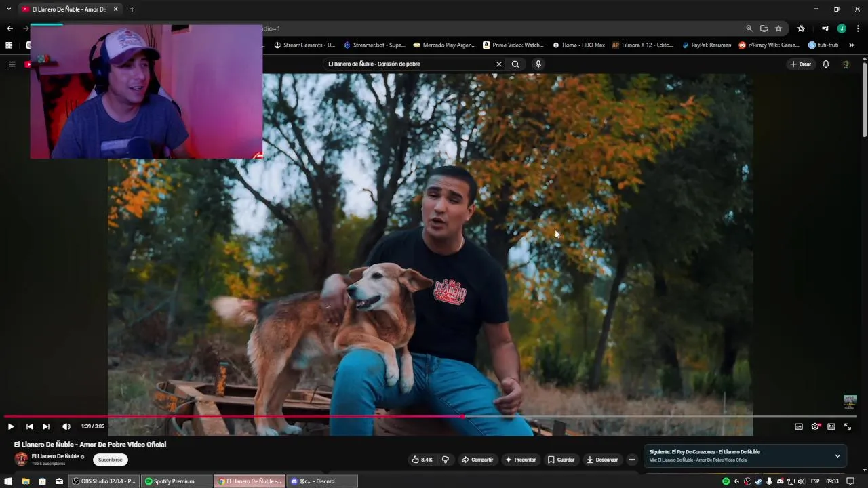Open a new browser tab
This screenshot has height=488, width=868.
click(x=132, y=9)
